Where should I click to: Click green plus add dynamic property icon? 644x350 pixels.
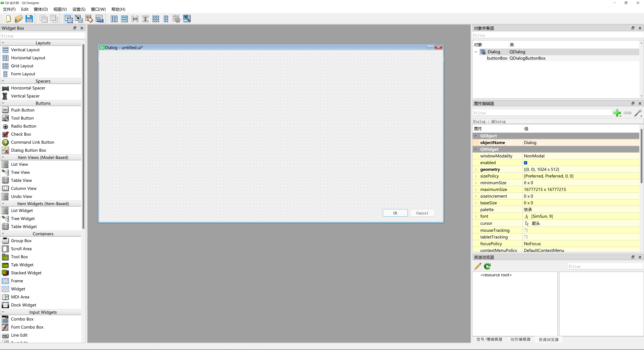617,113
